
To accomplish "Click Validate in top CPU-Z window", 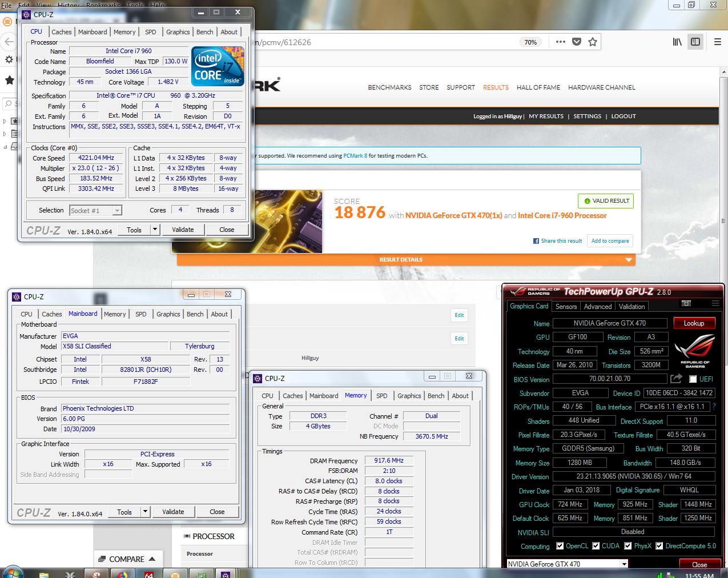I will (183, 230).
